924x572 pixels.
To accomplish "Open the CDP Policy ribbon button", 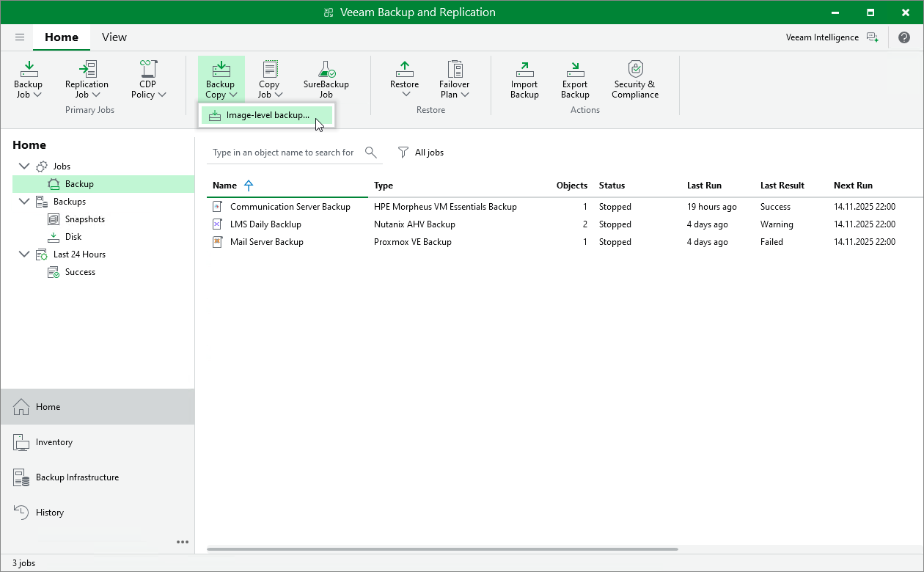I will (147, 79).
